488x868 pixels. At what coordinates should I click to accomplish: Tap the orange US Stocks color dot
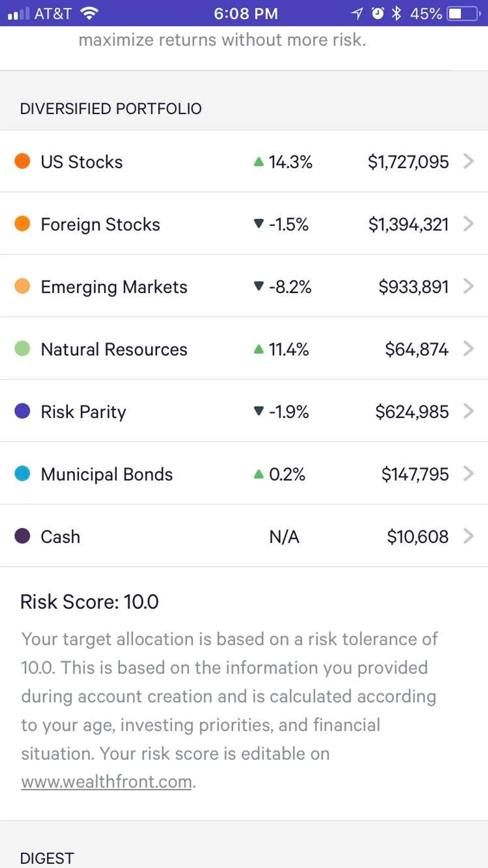[x=22, y=161]
